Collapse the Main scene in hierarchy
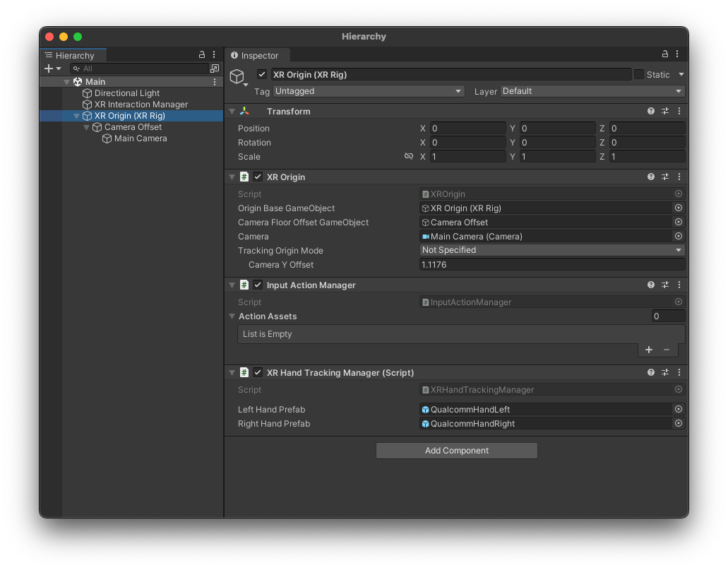The width and height of the screenshot is (728, 570). coord(67,82)
